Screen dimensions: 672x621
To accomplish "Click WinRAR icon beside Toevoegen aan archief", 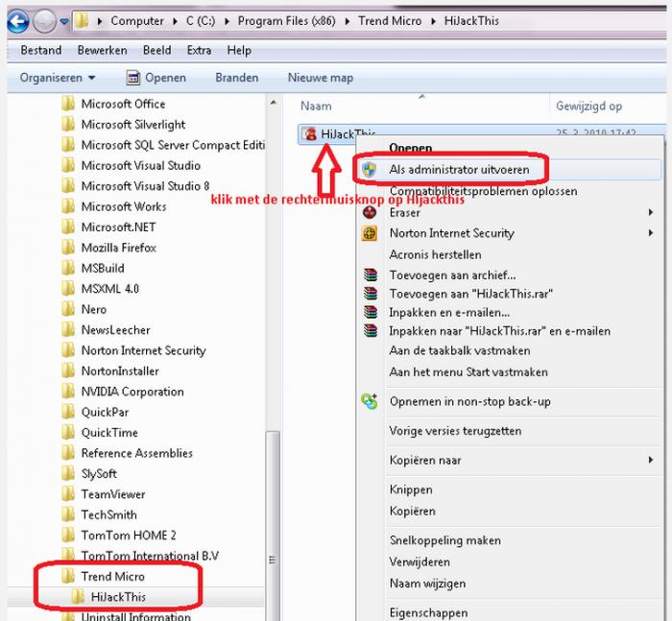I will 371,275.
